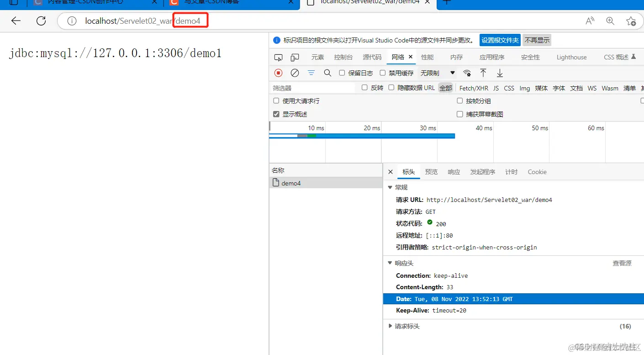
Task: Open the 内存 tab
Action: 456,57
